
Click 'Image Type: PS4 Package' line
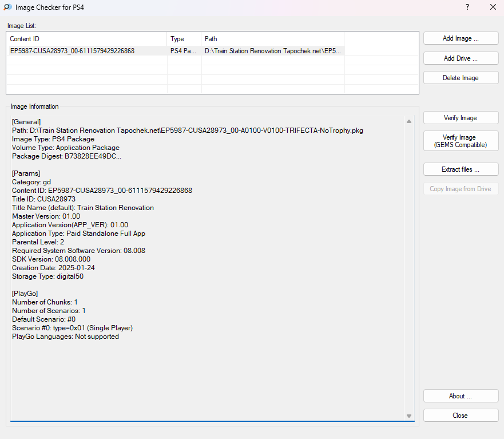pyautogui.click(x=53, y=139)
